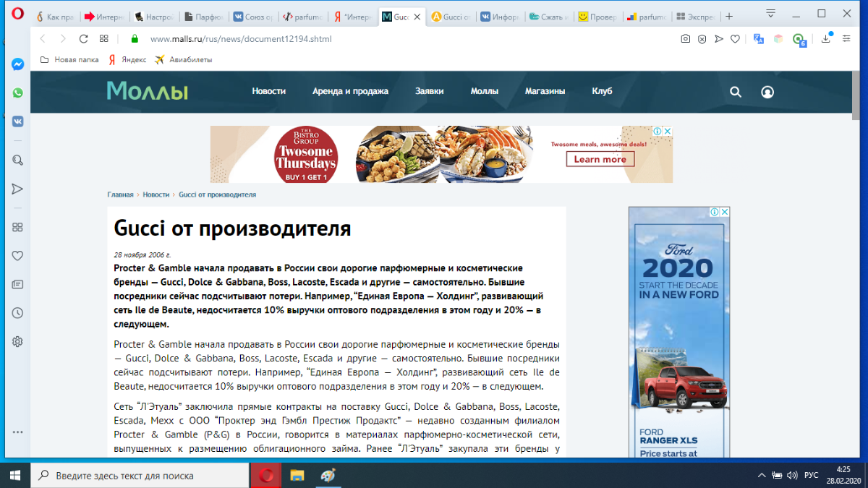Open Speed Dial grid in sidebar
The width and height of the screenshot is (868, 488).
tap(17, 227)
